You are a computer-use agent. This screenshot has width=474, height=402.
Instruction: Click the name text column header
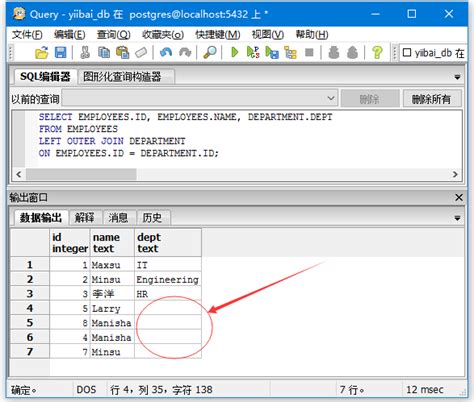[x=112, y=243]
